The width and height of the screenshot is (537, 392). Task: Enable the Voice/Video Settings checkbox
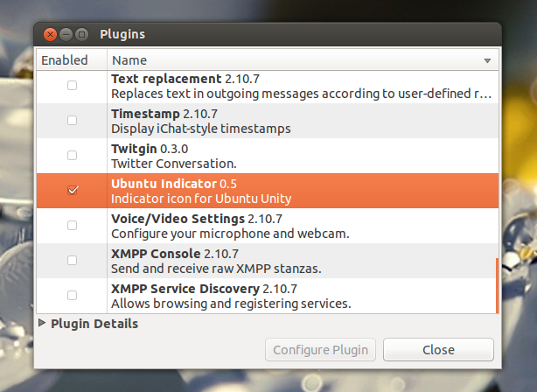tap(72, 225)
